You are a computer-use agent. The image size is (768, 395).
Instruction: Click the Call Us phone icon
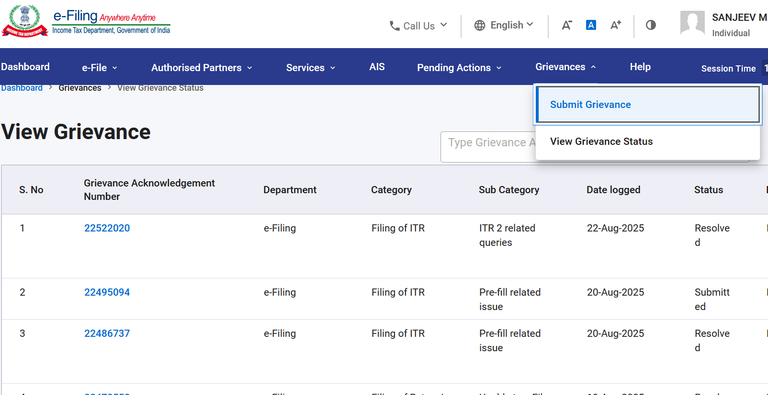[x=394, y=25]
